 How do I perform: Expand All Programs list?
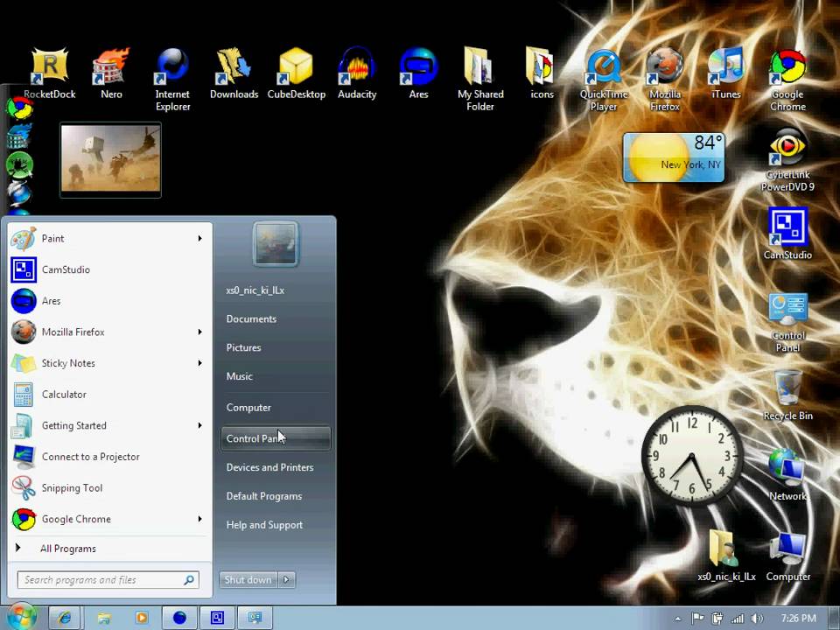click(109, 549)
